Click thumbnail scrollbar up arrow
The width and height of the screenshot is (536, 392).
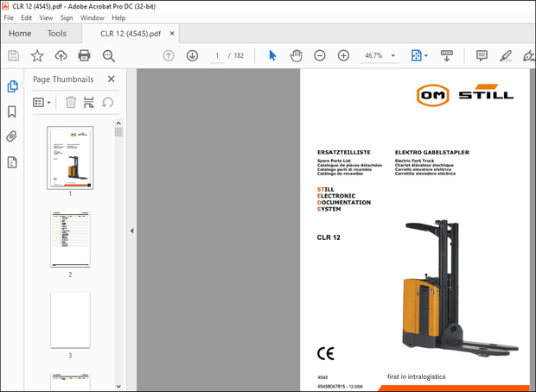(x=118, y=123)
